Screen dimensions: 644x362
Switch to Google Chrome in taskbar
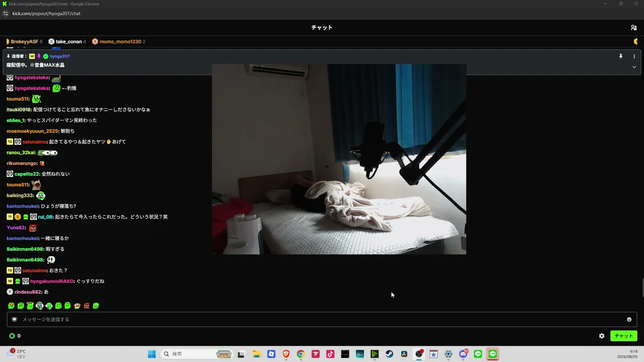pyautogui.click(x=300, y=354)
